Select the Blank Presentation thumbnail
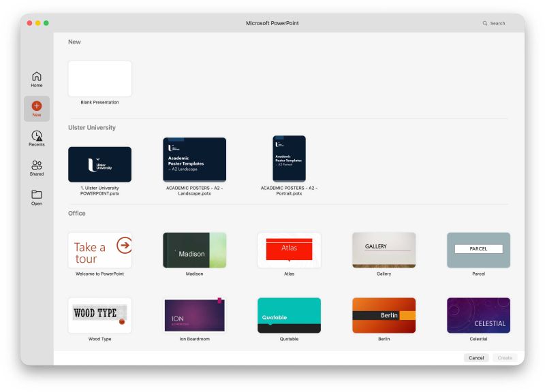The width and height of the screenshot is (545, 392). point(99,79)
